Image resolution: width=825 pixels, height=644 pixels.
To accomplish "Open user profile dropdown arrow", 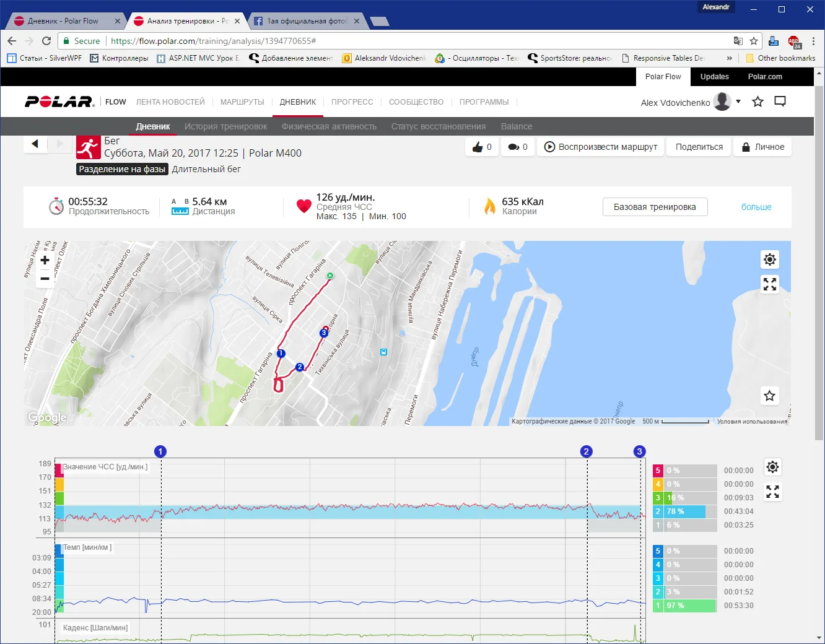I will (738, 102).
